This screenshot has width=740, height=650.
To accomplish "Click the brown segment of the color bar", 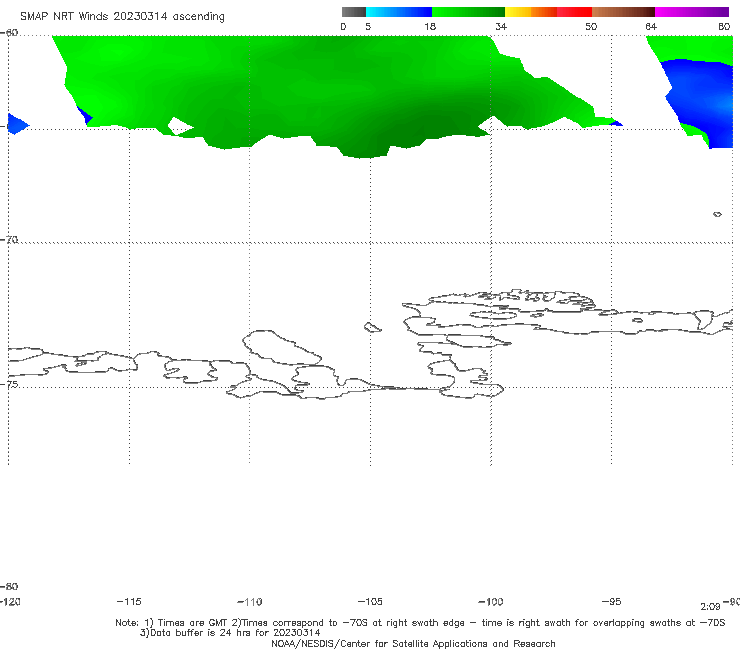I will pos(623,12).
